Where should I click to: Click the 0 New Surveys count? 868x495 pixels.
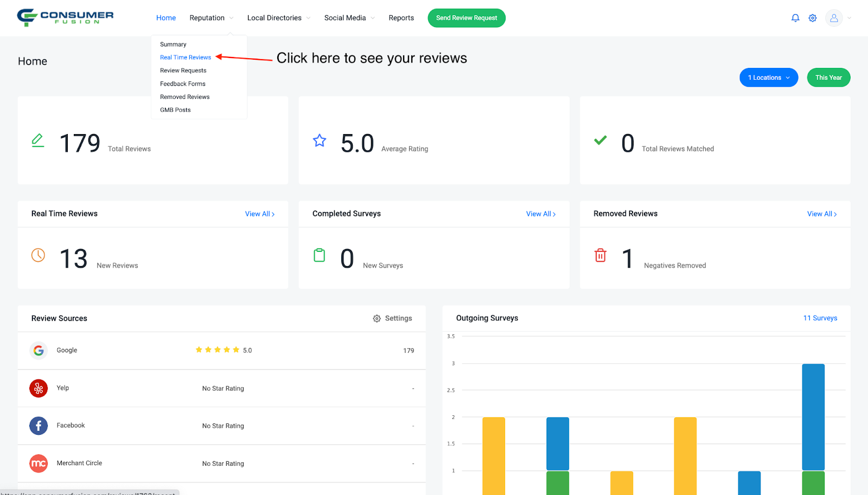(347, 259)
